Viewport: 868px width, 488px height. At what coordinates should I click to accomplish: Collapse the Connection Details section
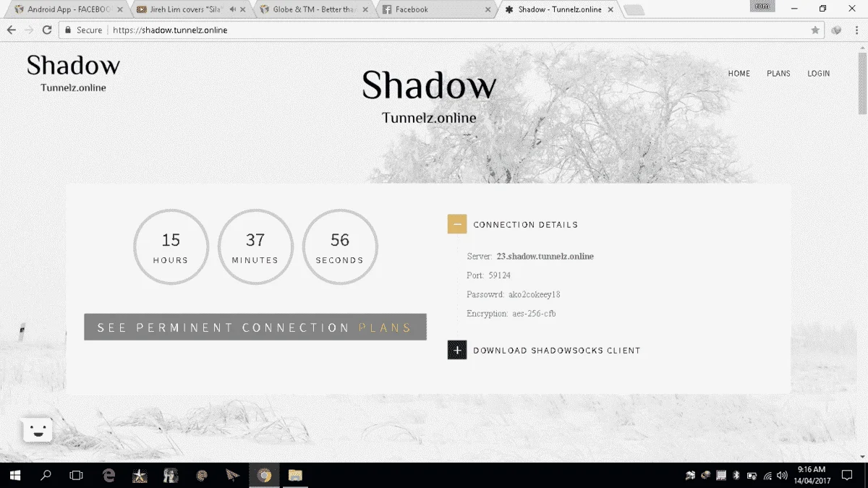(x=457, y=224)
